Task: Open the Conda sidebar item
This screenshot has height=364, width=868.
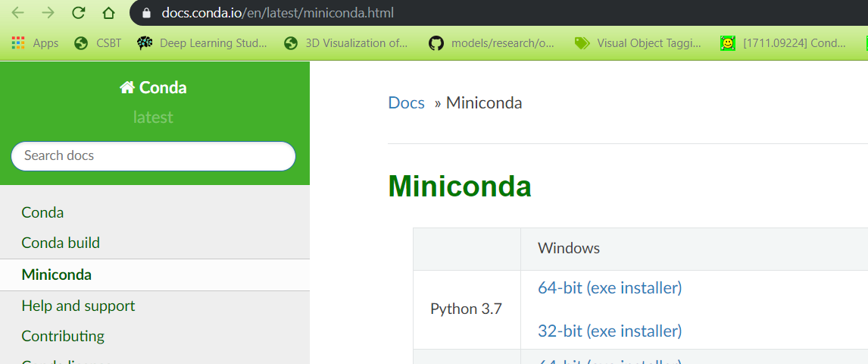Action: click(42, 212)
